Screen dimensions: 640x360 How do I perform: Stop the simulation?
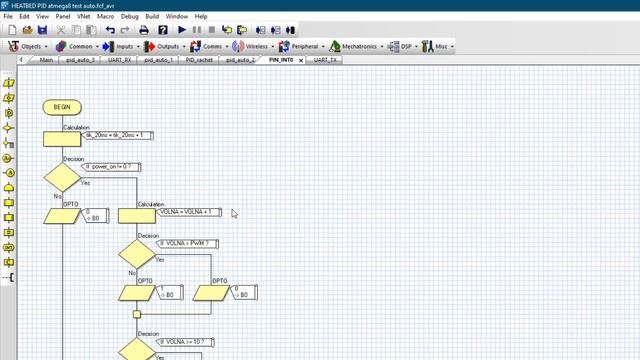click(x=212, y=30)
